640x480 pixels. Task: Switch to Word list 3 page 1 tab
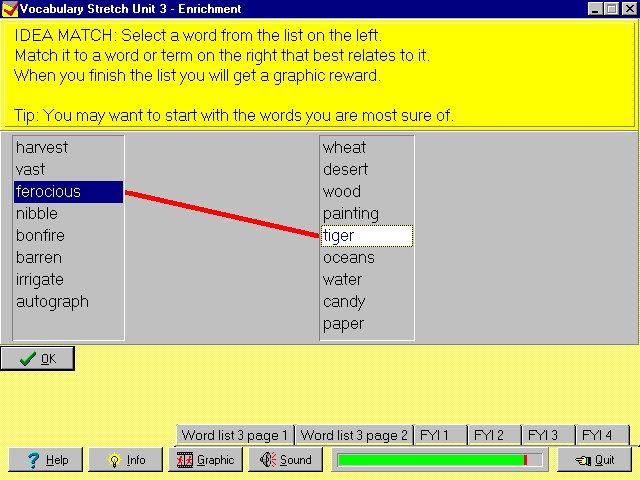[x=234, y=435]
